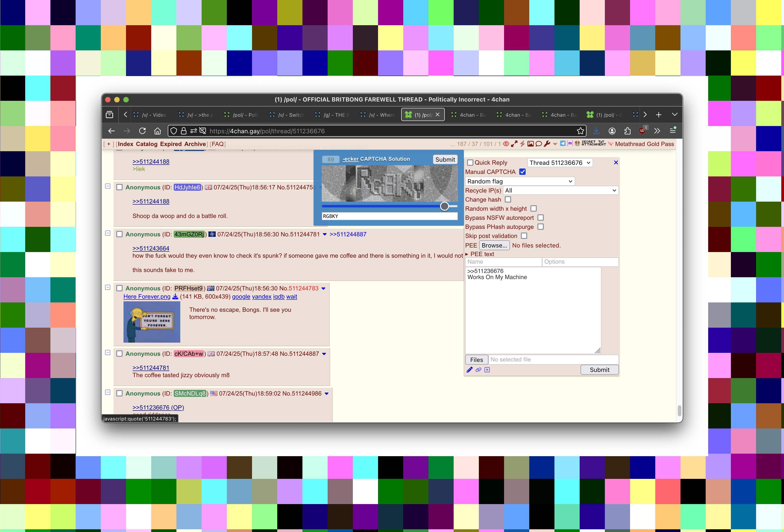Click the lightning bolt icon in header
784x532 pixels.
pos(522,144)
